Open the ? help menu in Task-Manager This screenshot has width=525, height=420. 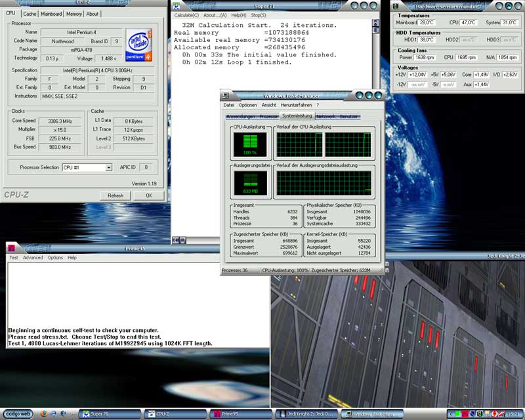click(318, 105)
